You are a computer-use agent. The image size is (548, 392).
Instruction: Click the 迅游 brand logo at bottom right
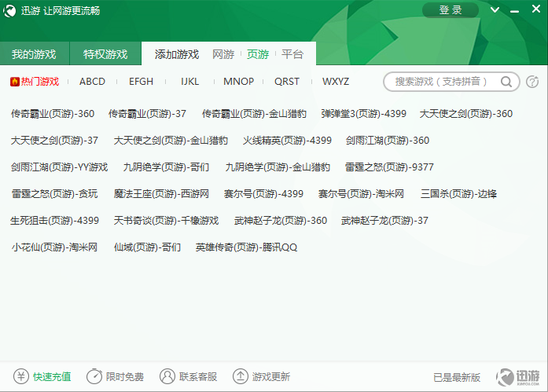pos(518,377)
